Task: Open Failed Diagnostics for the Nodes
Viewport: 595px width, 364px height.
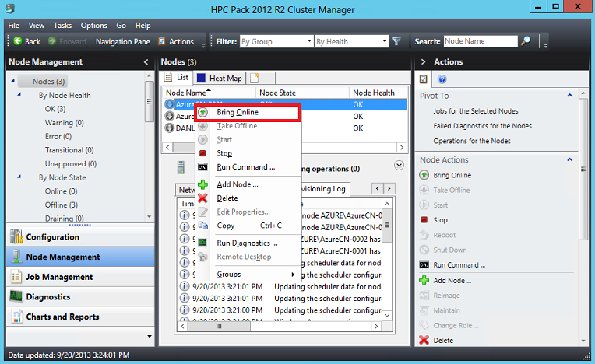Action: (482, 126)
